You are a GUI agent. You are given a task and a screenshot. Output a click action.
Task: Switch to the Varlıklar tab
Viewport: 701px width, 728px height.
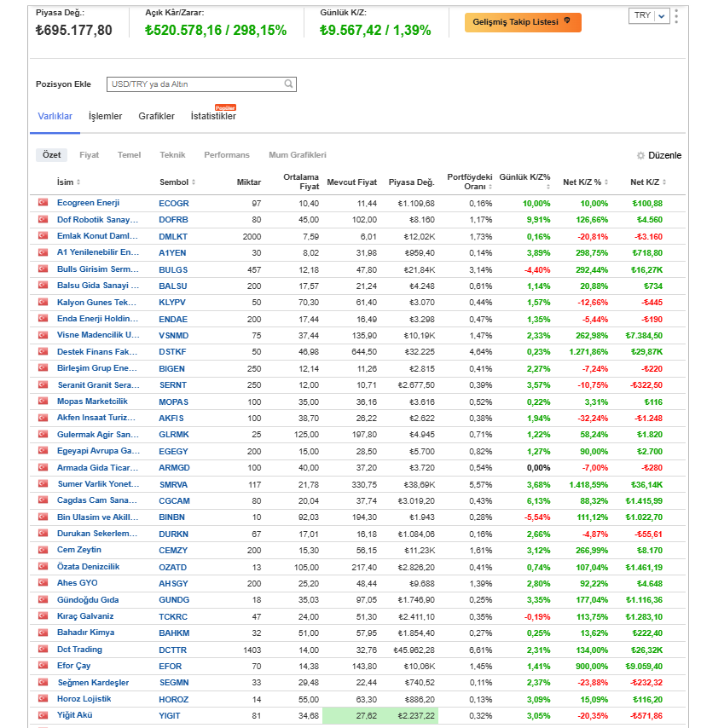point(55,116)
